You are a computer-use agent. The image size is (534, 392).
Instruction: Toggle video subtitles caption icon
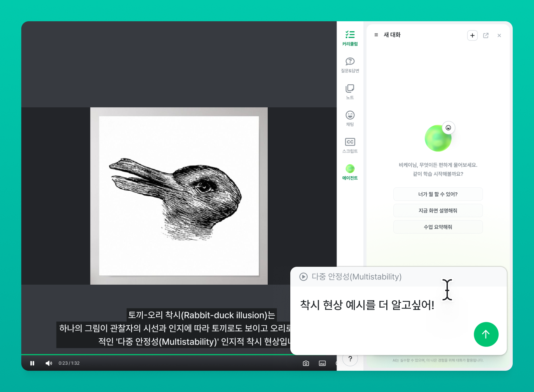coord(322,363)
